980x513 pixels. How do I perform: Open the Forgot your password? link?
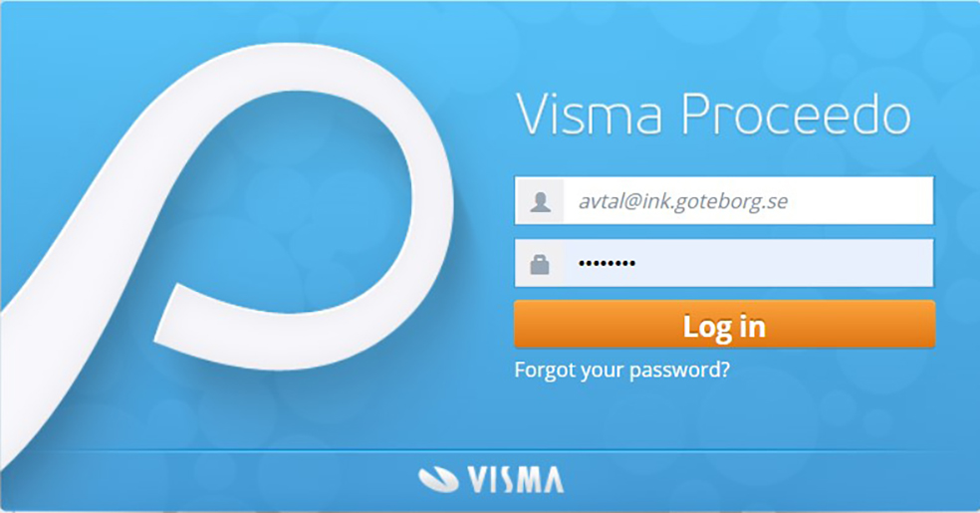coord(621,370)
